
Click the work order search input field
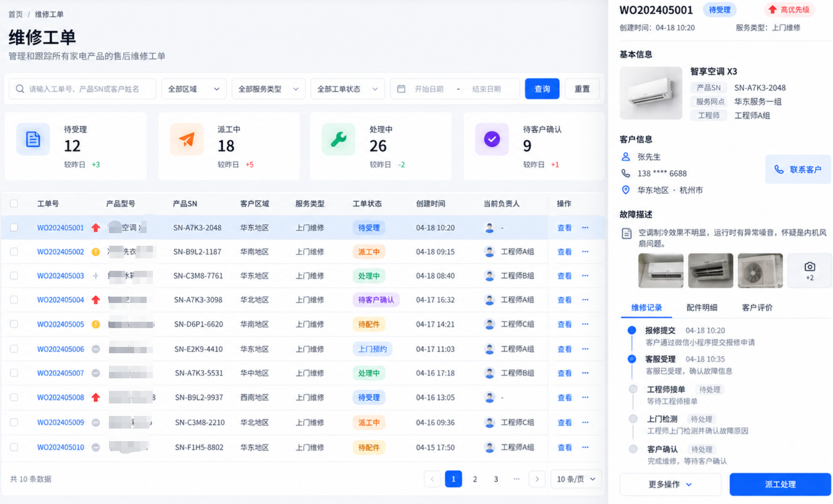click(82, 89)
